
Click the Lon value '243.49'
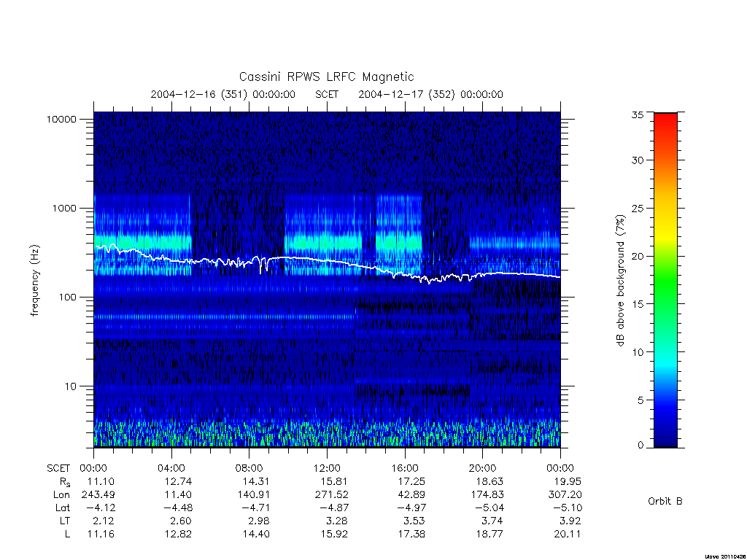98,495
